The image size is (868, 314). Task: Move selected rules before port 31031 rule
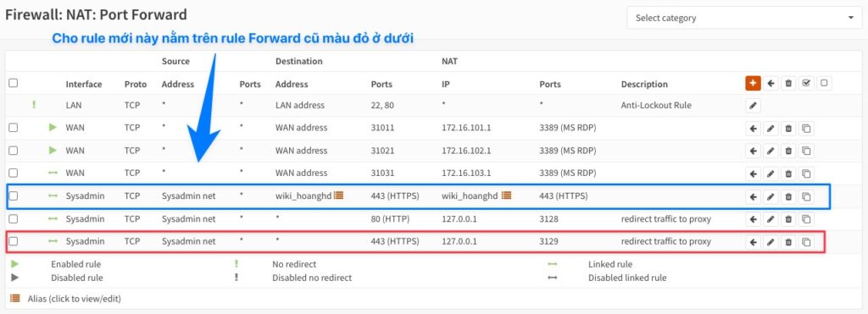[753, 174]
